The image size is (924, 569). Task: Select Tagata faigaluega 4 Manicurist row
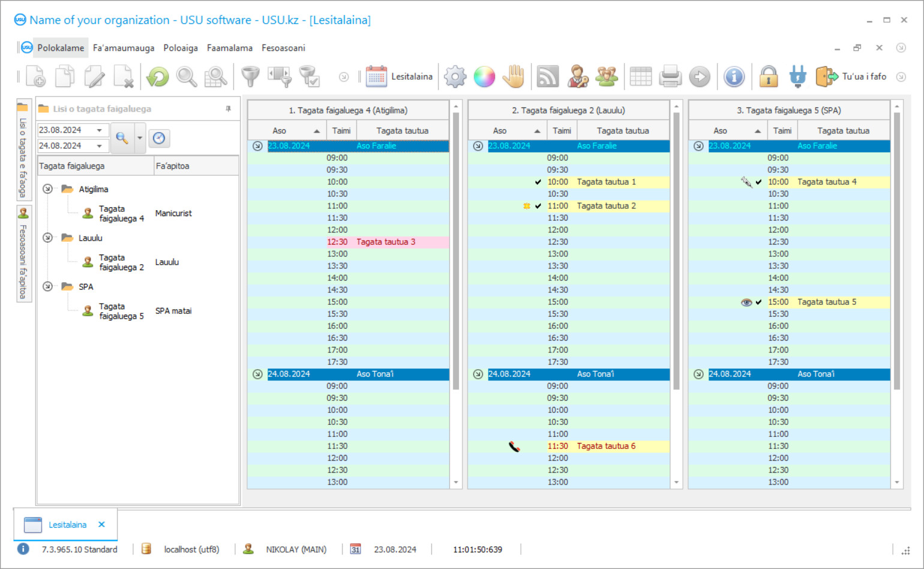(x=138, y=214)
